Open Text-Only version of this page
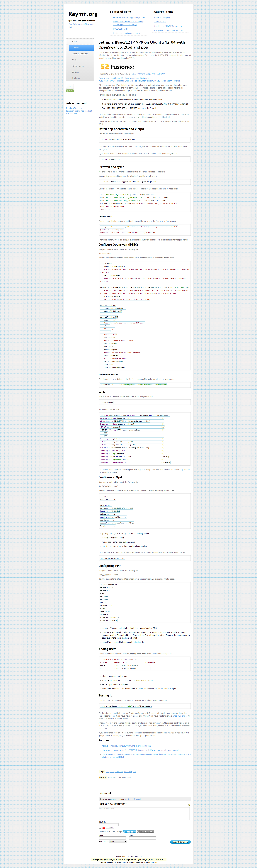This screenshot has width=257, height=868. pyautogui.click(x=81, y=24)
